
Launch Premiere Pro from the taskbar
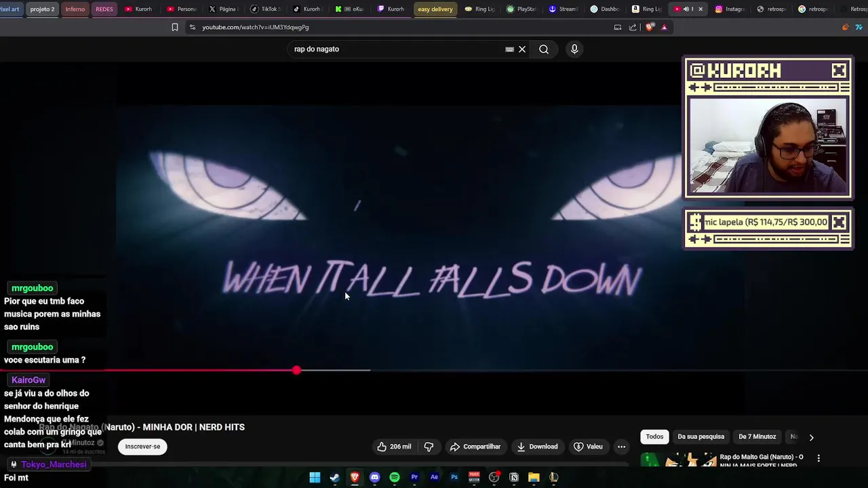(x=414, y=477)
